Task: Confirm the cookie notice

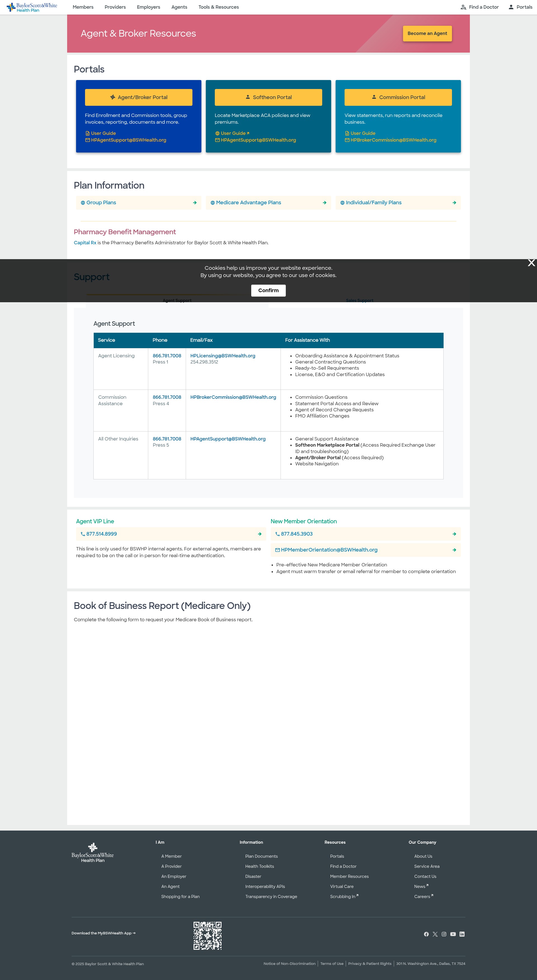Action: tap(268, 290)
